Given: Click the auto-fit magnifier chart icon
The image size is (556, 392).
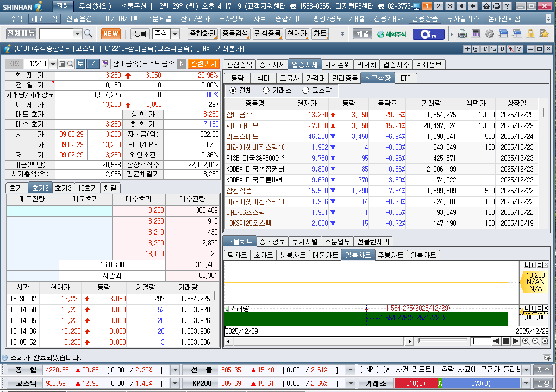Looking at the screenshot, I should point(545,342).
